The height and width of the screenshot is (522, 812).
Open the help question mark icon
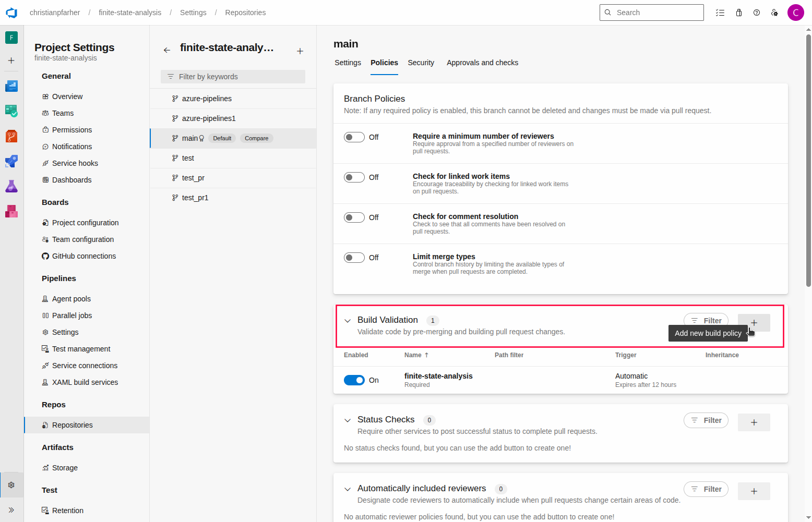[x=757, y=13]
